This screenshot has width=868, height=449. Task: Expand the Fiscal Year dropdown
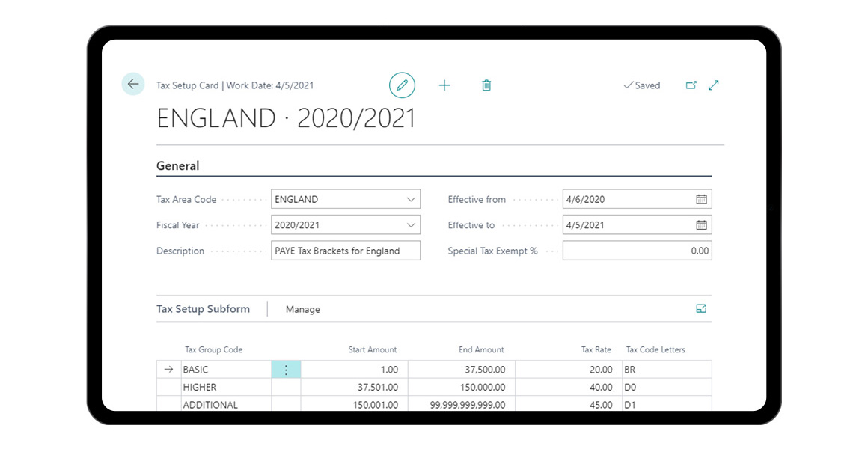[411, 225]
